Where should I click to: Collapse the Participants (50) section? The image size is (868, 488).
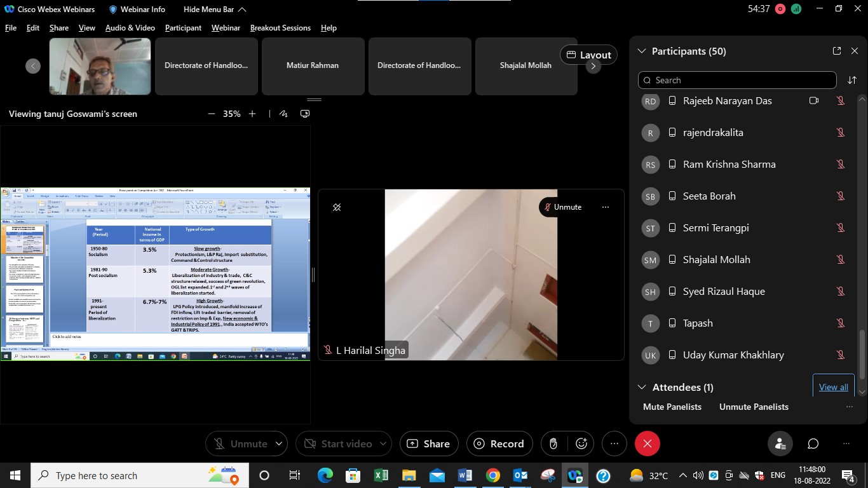(x=641, y=51)
